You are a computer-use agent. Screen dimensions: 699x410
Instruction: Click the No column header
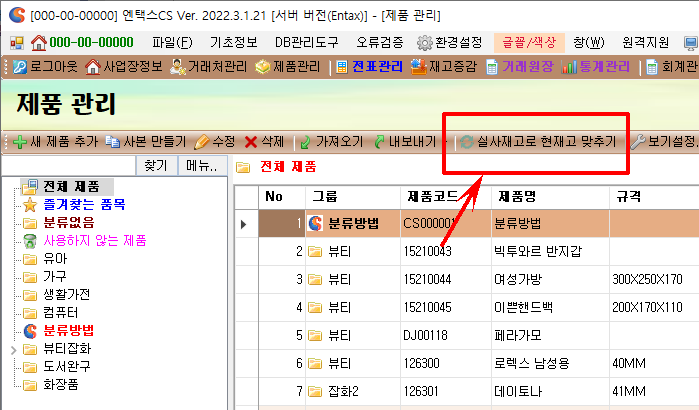pyautogui.click(x=282, y=197)
